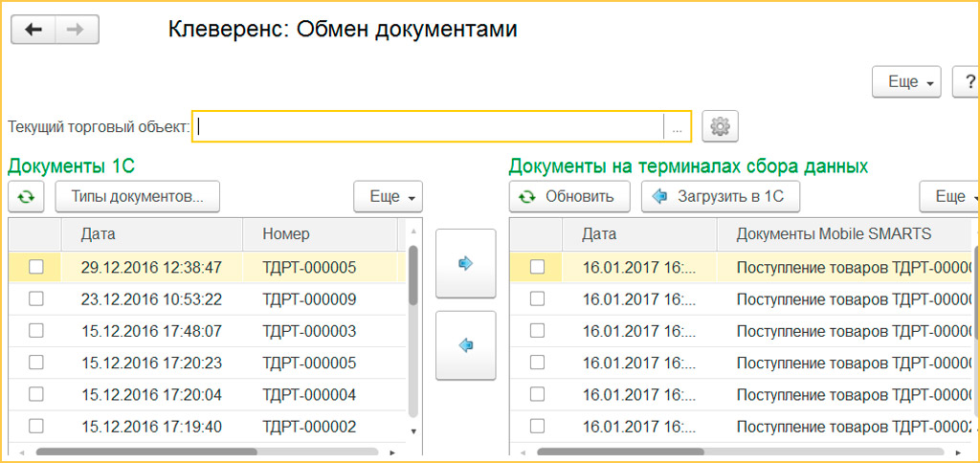The image size is (980, 463).
Task: Sort Документы 1С by Дата column header
Action: pos(152,234)
